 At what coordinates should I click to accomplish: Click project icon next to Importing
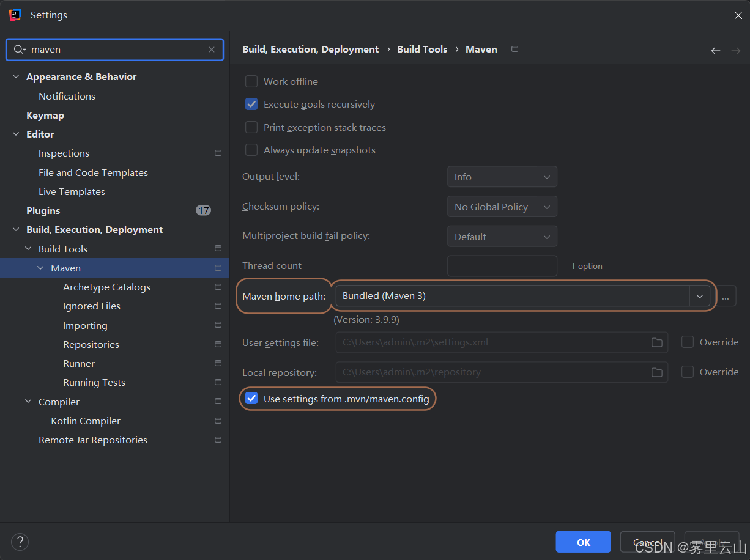(x=218, y=325)
